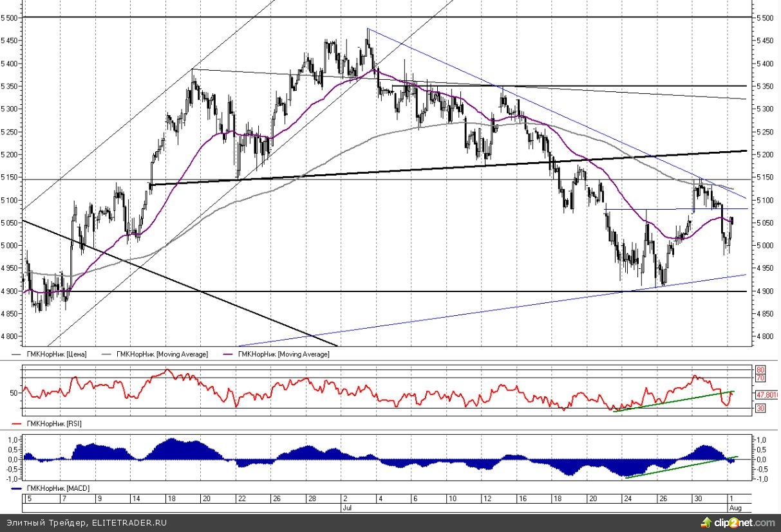Click the ГМКНорНик [MACD] legend label
781x532 pixels.
click(56, 490)
